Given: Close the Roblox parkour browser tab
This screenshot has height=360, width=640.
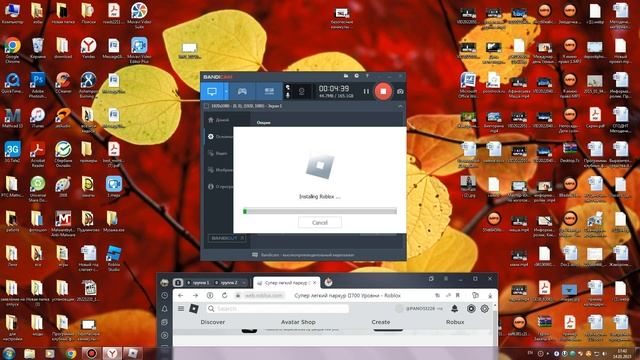Looking at the screenshot, I should (315, 282).
